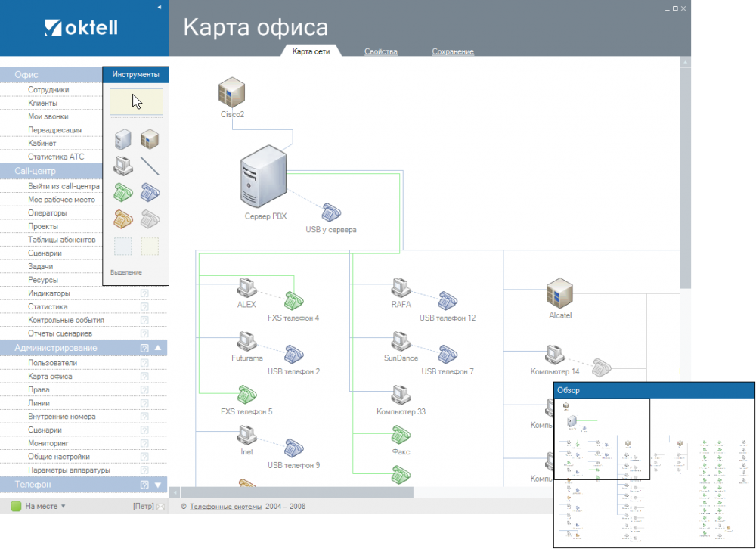Expand the Телефон section arrow
The image size is (756, 549).
pyautogui.click(x=158, y=485)
